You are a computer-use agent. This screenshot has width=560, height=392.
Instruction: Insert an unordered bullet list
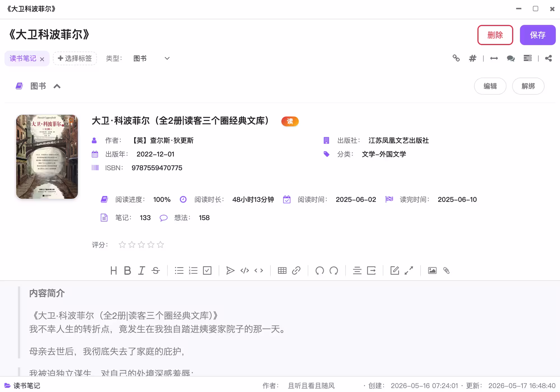click(179, 270)
